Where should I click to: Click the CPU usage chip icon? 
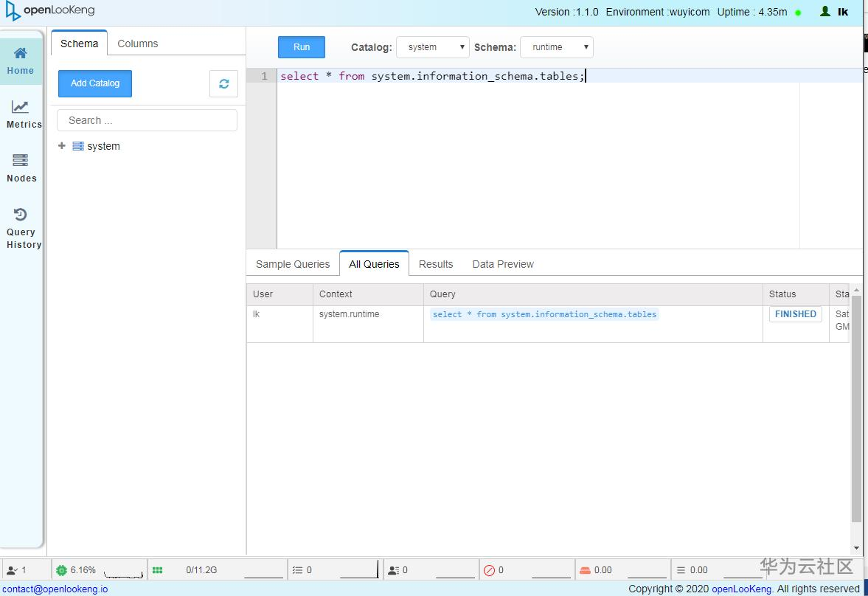pos(61,570)
